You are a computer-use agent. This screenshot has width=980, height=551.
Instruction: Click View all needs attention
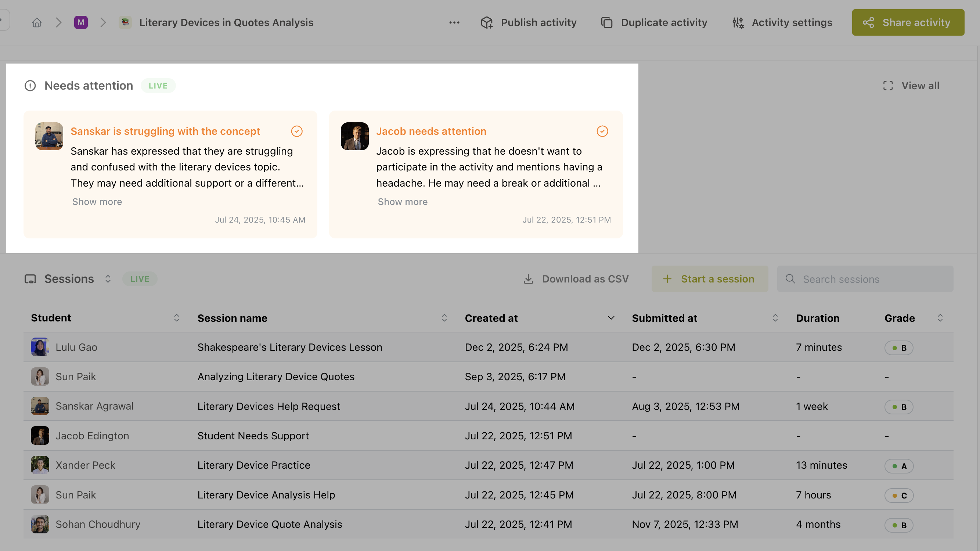pyautogui.click(x=911, y=86)
